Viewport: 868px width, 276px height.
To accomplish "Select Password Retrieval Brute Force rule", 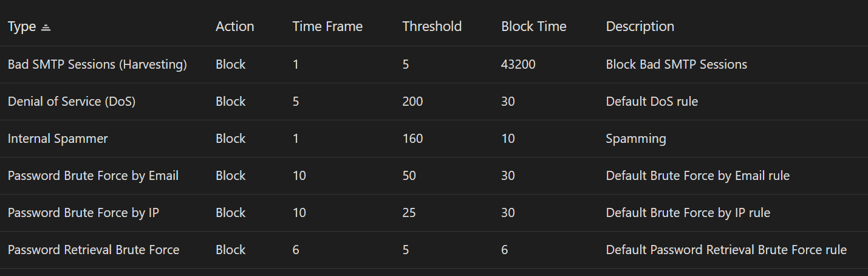I will point(94,250).
